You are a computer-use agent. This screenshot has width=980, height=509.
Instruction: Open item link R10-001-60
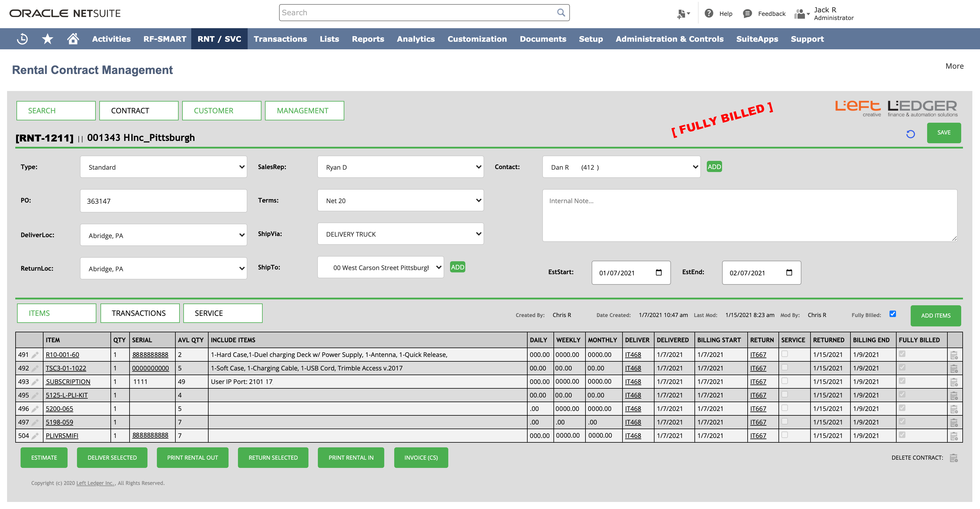click(62, 355)
